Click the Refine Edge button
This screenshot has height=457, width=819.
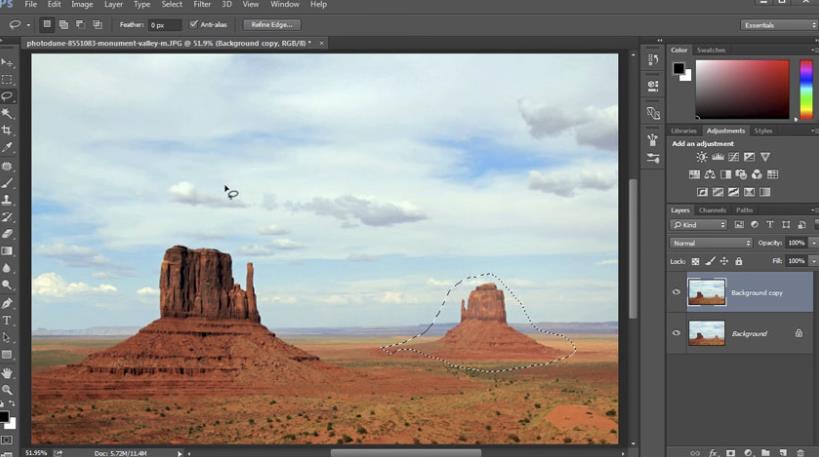tap(272, 25)
